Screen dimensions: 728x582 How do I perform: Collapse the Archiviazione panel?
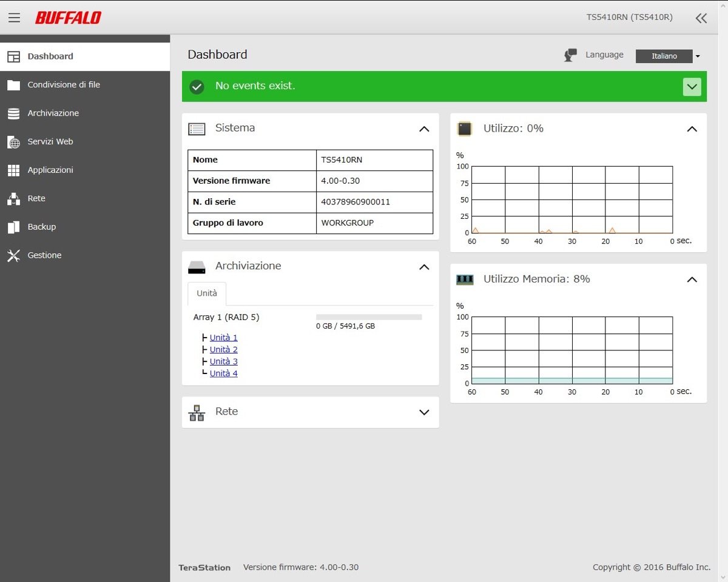pyautogui.click(x=424, y=267)
